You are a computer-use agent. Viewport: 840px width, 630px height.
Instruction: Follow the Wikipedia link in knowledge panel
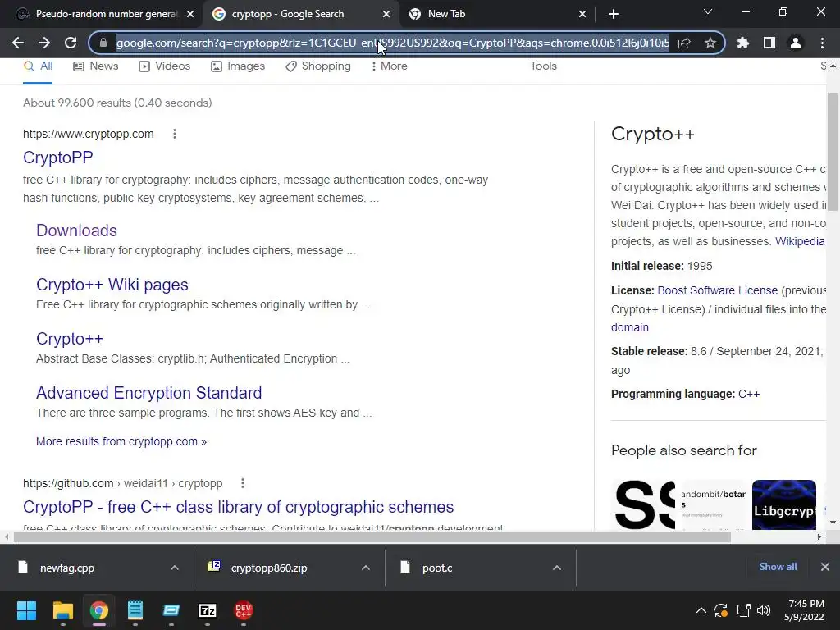point(800,241)
